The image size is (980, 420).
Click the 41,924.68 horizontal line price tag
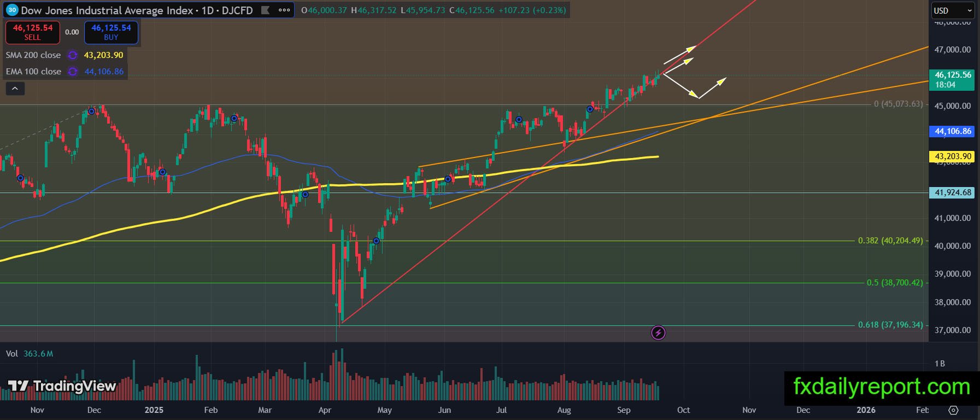953,192
